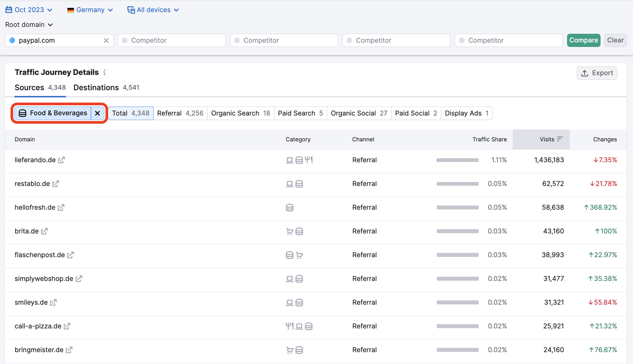
Task: Click the third Competitor input field
Action: click(396, 40)
